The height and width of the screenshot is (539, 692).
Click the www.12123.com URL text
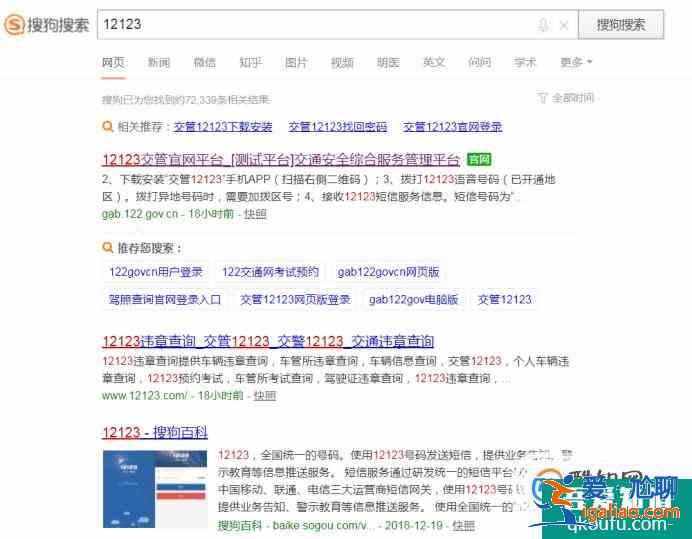point(145,395)
